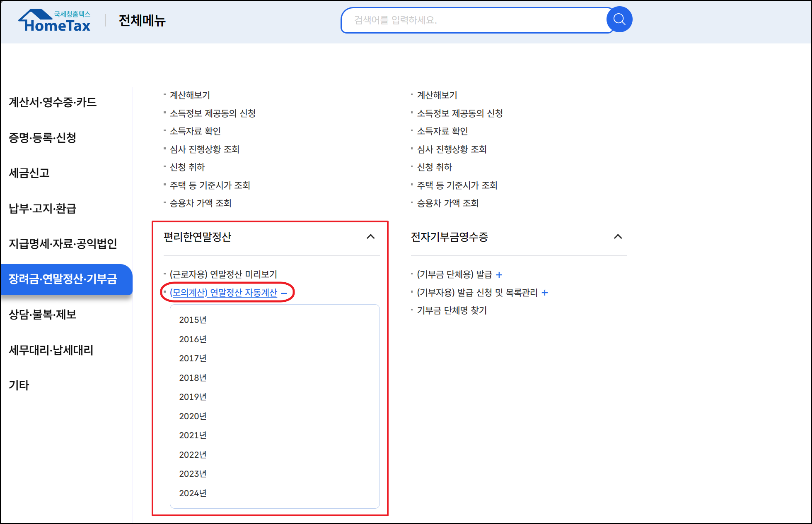Screen dimensions: 812x524
Task: Collapse the 편리한연말정산 section chevron
Action: click(370, 237)
